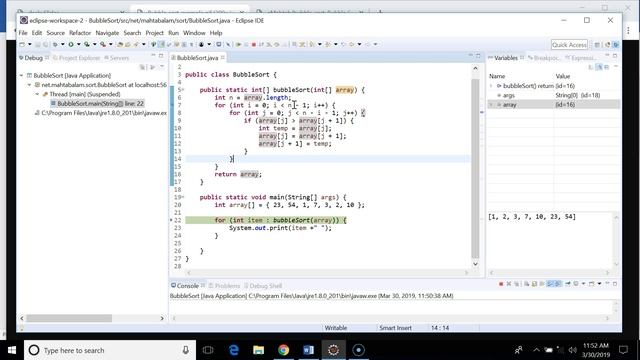The width and height of the screenshot is (640, 360).
Task: Open File Explorer from taskbar
Action: (258, 350)
